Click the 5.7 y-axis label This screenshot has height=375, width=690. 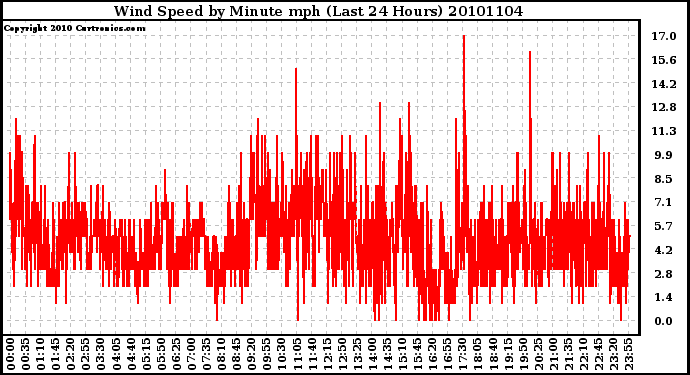pyautogui.click(x=664, y=226)
